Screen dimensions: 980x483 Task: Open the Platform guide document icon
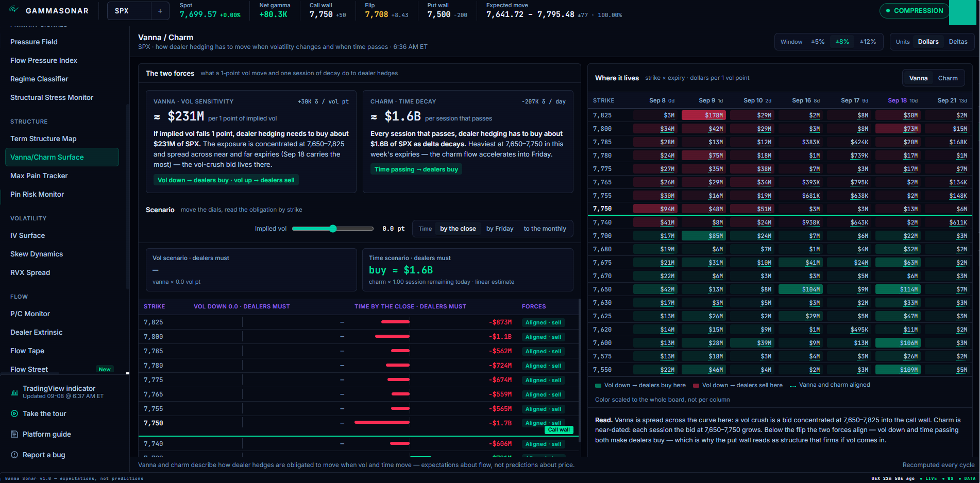click(14, 434)
